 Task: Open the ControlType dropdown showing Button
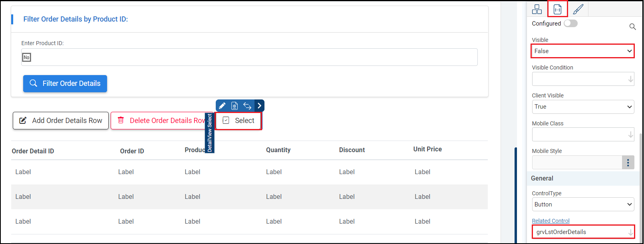pyautogui.click(x=582, y=204)
